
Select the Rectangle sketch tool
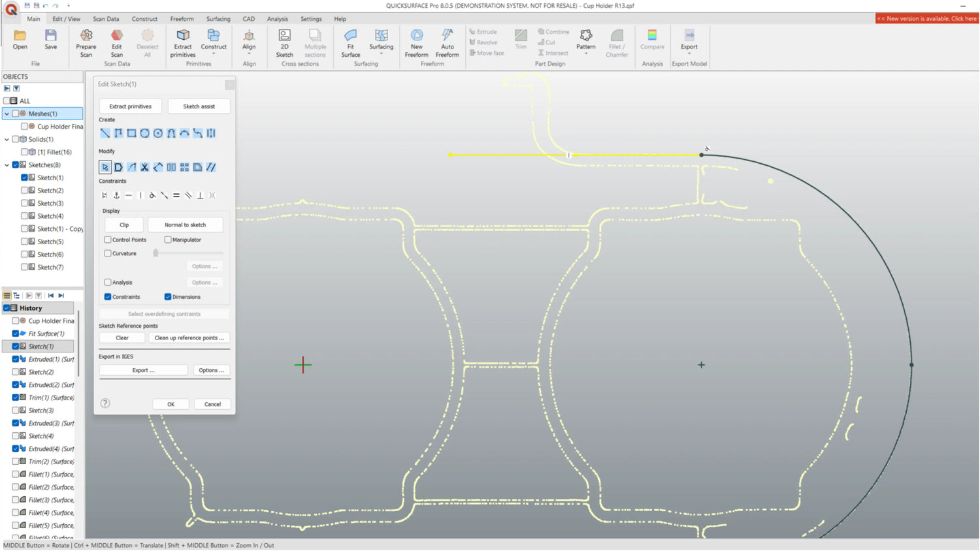tap(131, 133)
